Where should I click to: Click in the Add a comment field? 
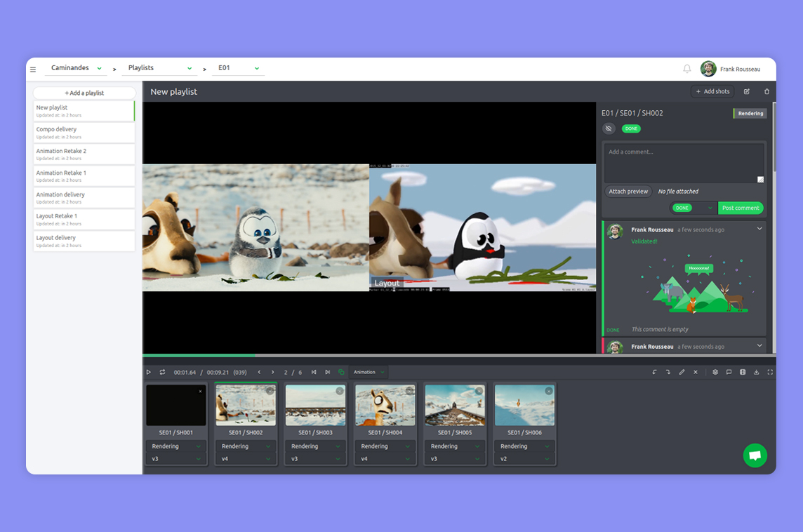684,163
